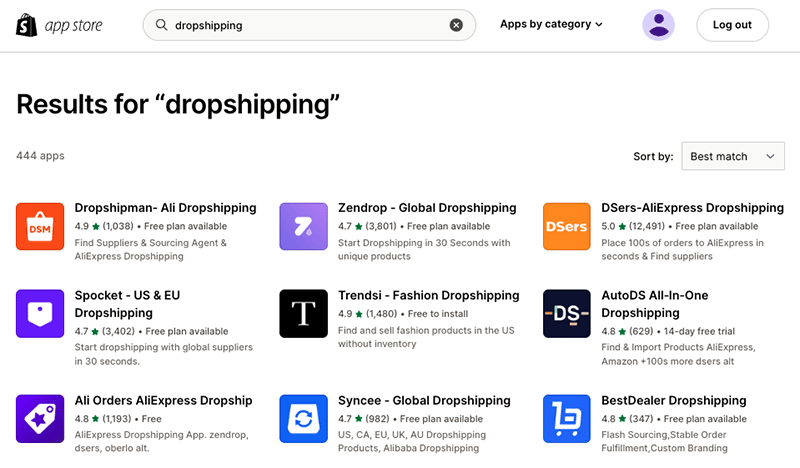Open the Dropshipman DSM app icon
This screenshot has height=468, width=800.
point(40,226)
